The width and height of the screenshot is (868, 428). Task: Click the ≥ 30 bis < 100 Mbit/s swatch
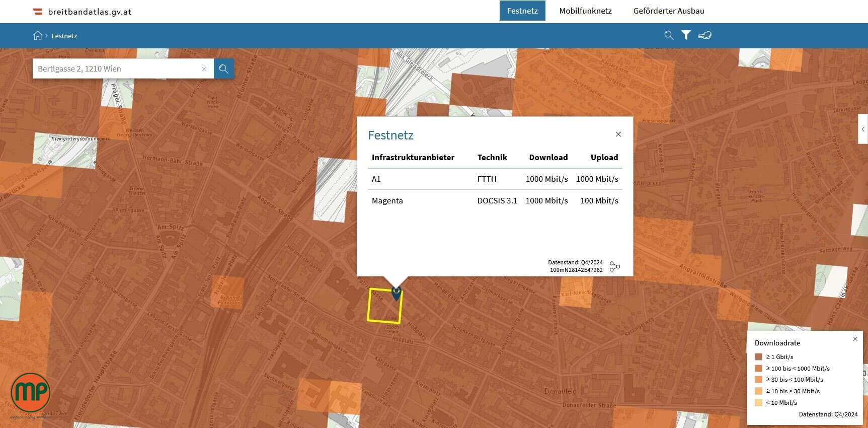tap(758, 380)
